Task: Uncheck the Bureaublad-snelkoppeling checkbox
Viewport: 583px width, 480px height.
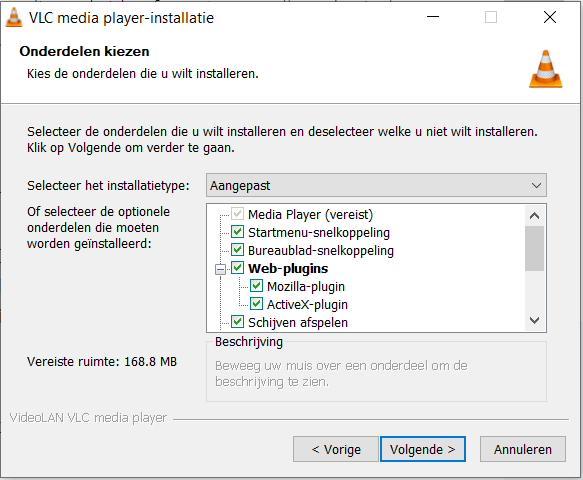Action: (x=237, y=249)
